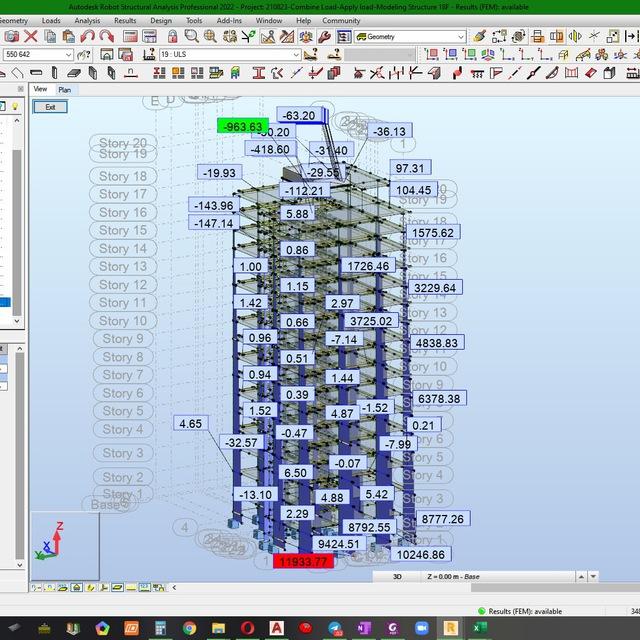640x640 pixels.
Task: Open the Results menu
Action: [x=125, y=21]
